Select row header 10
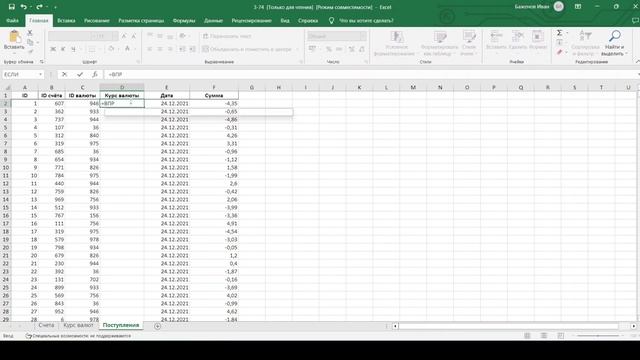This screenshot has height=360, width=640. [6, 167]
